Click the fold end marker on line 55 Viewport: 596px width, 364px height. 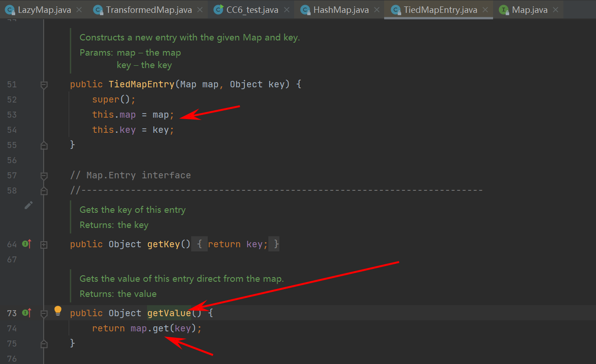(x=44, y=145)
